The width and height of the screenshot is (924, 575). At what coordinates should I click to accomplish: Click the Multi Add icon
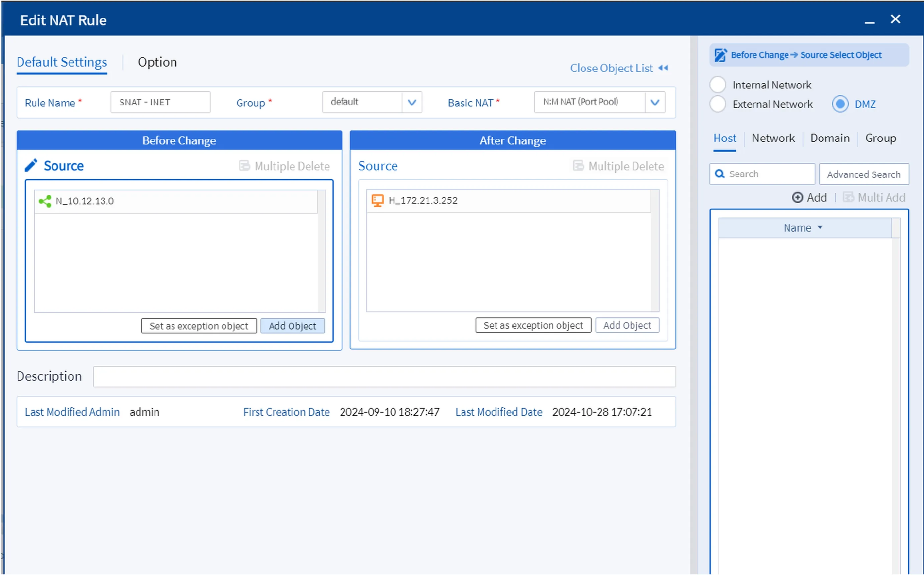pos(848,197)
